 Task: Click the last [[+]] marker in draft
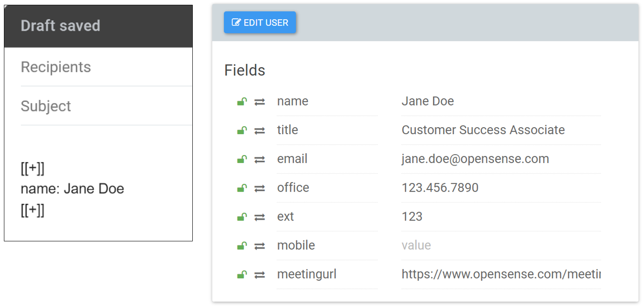pyautogui.click(x=33, y=210)
